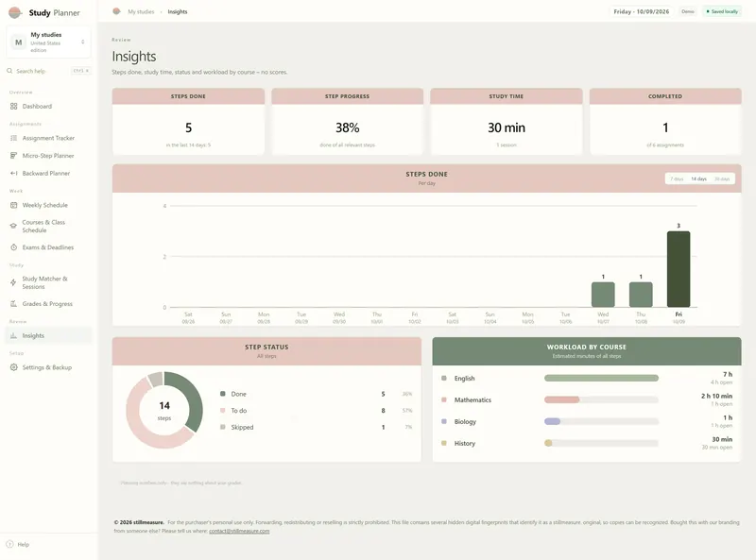Image resolution: width=756 pixels, height=560 pixels.
Task: Click the Courses & Class Schedule cap icon
Action: [13, 226]
